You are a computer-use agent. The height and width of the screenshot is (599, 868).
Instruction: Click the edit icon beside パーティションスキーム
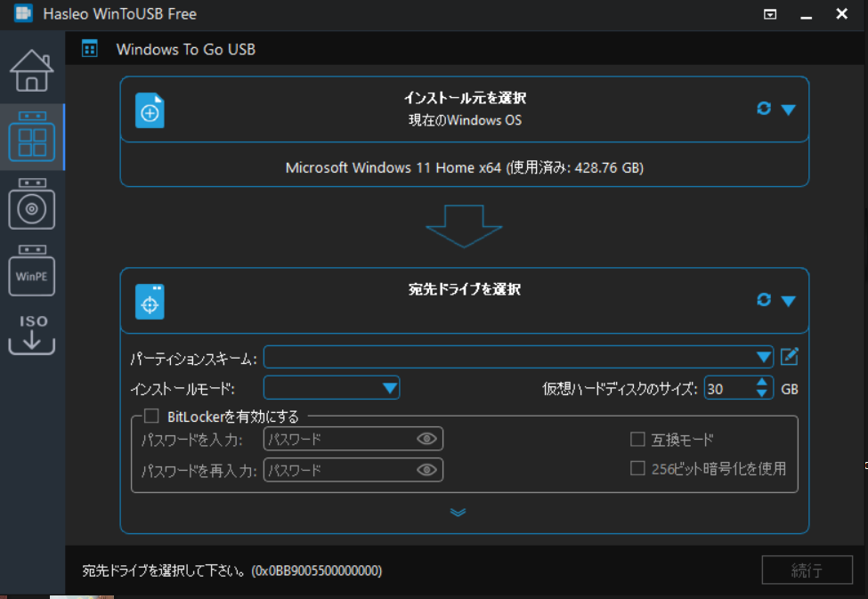point(789,357)
